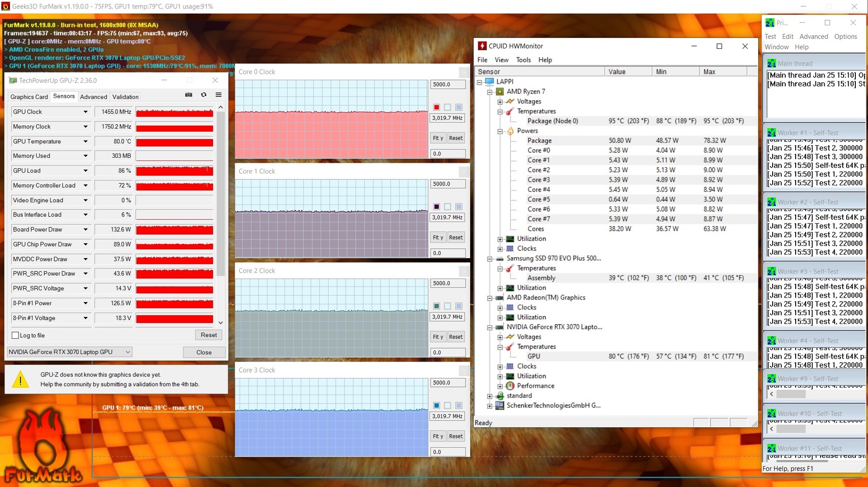
Task: Click Reset in Core 3 Clock graph
Action: 456,436
